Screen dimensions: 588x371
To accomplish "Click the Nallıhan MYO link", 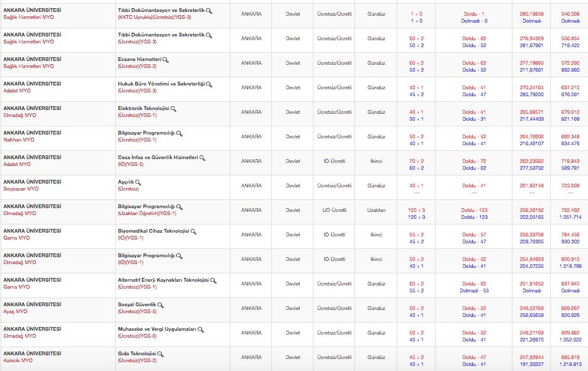I will [20, 140].
